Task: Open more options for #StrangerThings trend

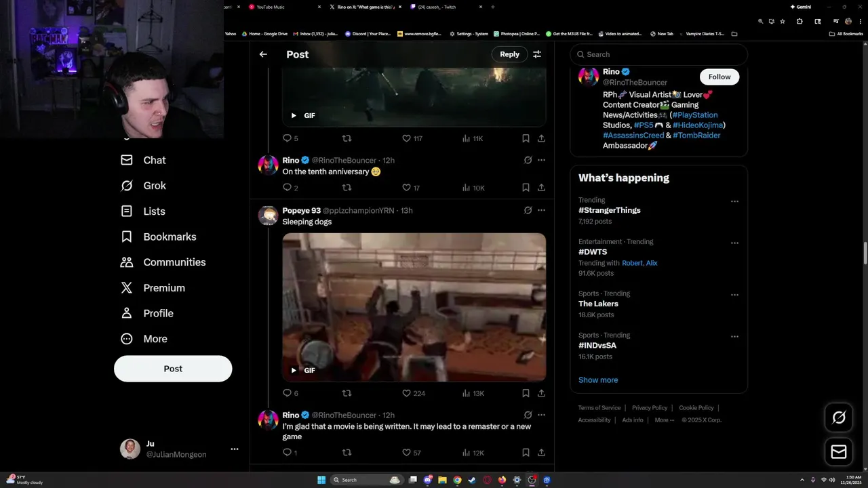Action: 734,201
